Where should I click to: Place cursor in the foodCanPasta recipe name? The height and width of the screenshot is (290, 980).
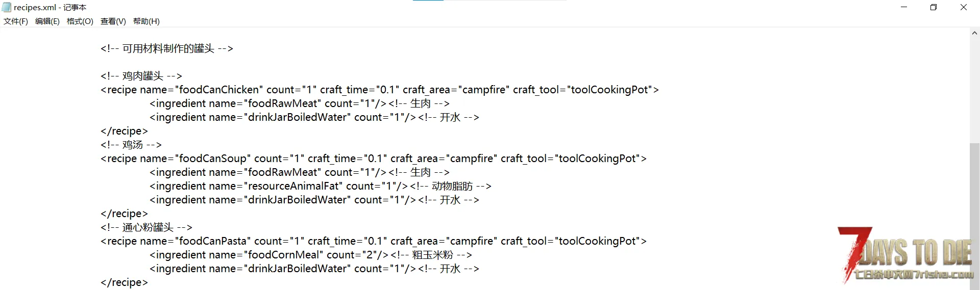tap(214, 241)
